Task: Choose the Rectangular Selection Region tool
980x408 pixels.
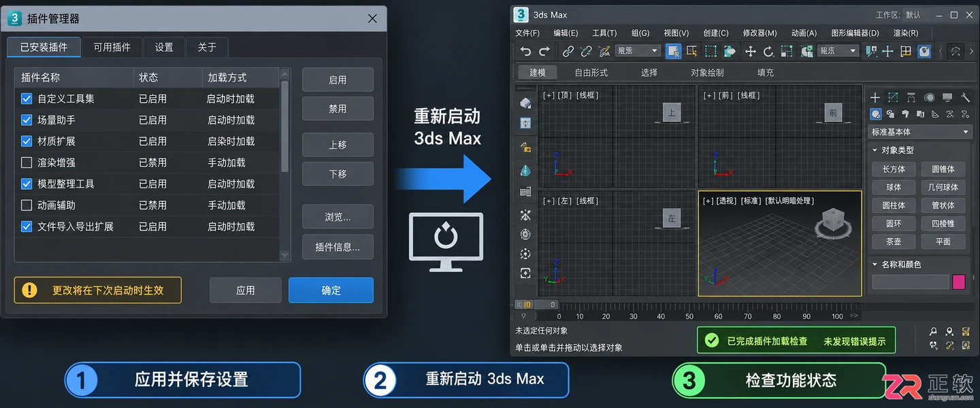Action: point(710,51)
